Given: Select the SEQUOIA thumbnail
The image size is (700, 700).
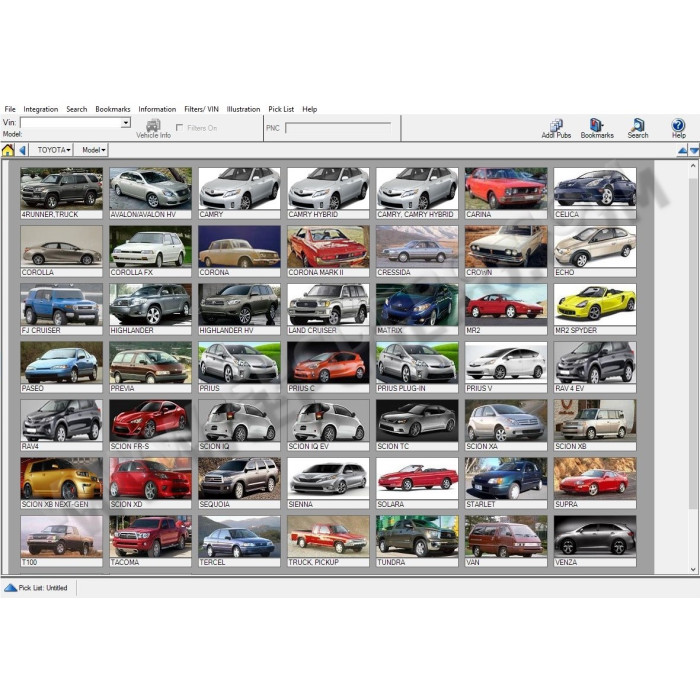Looking at the screenshot, I should tap(239, 483).
